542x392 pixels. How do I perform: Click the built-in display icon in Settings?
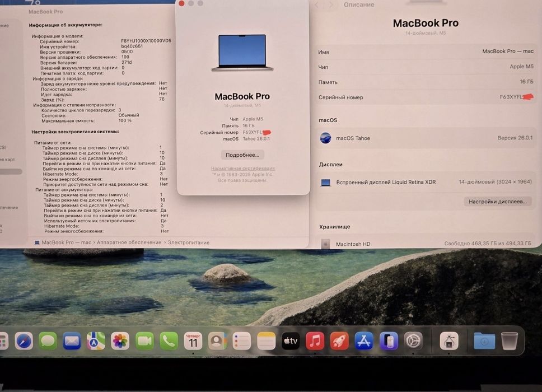(x=325, y=183)
